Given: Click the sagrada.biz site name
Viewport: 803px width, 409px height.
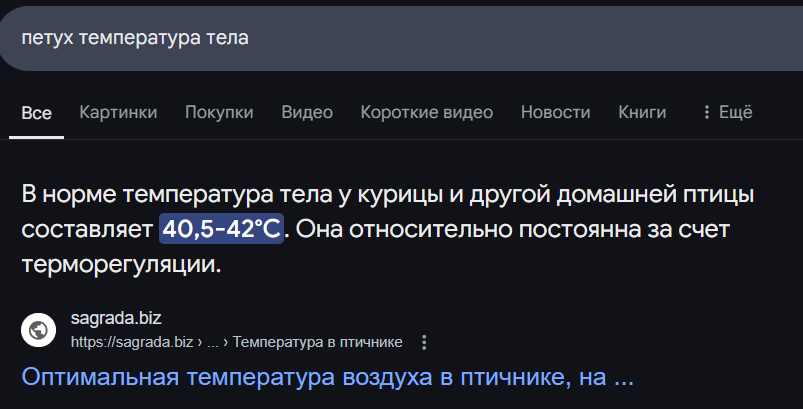Looking at the screenshot, I should pyautogui.click(x=116, y=318).
